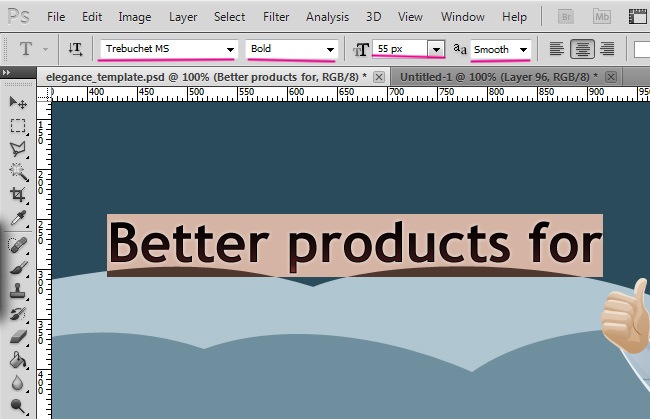Viewport: 650px width, 419px height.
Task: Open the view extras filmstrip icon
Action: click(x=638, y=17)
